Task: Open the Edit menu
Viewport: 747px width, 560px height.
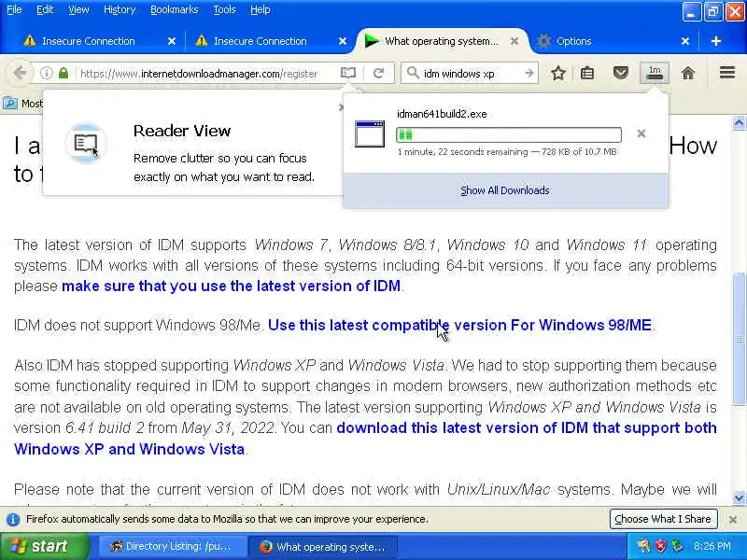Action: coord(45,9)
